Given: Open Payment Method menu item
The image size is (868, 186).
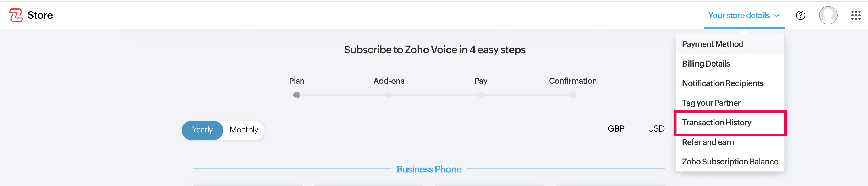Looking at the screenshot, I should click(712, 44).
